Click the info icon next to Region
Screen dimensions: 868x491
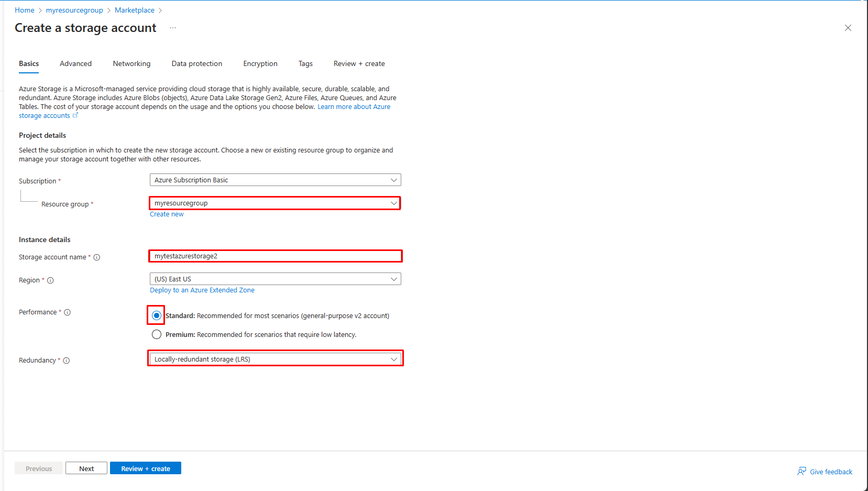pos(51,280)
